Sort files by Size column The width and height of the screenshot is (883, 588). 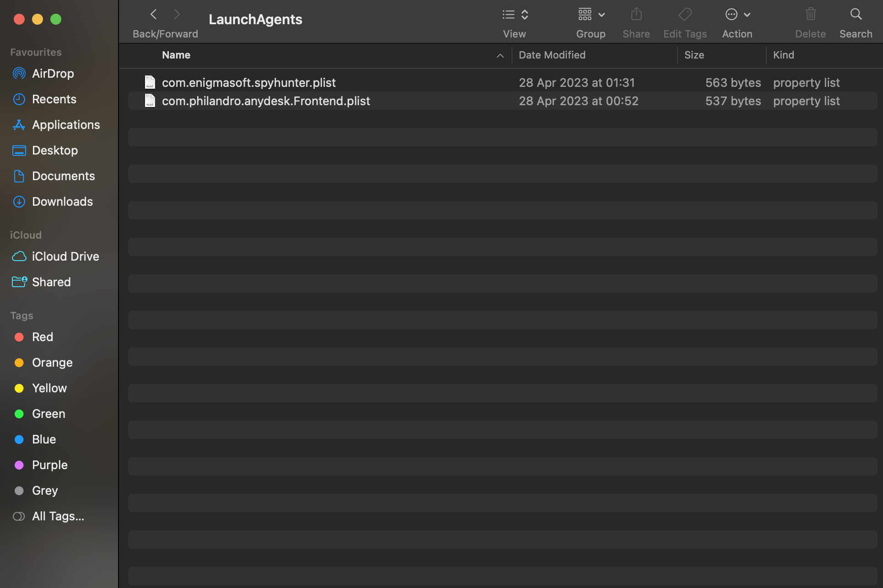click(x=694, y=55)
